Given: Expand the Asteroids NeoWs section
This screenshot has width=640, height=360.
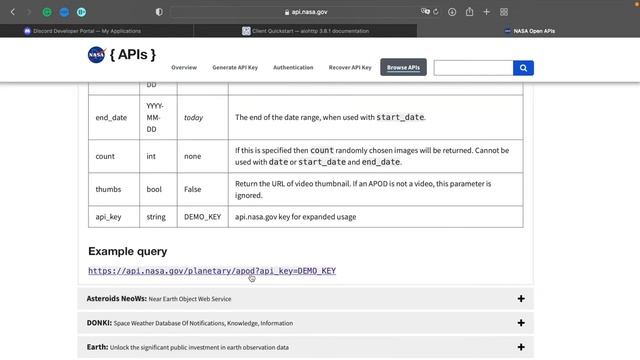Looking at the screenshot, I should (x=305, y=299).
